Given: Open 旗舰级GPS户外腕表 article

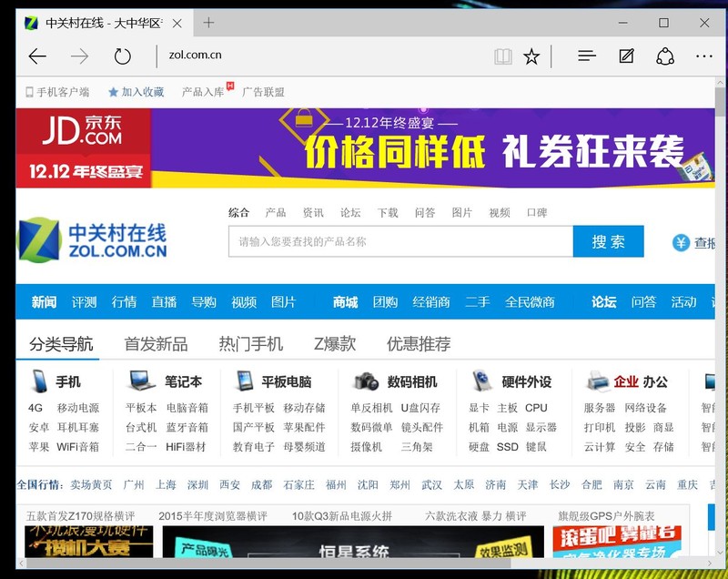Looking at the screenshot, I should click(606, 516).
